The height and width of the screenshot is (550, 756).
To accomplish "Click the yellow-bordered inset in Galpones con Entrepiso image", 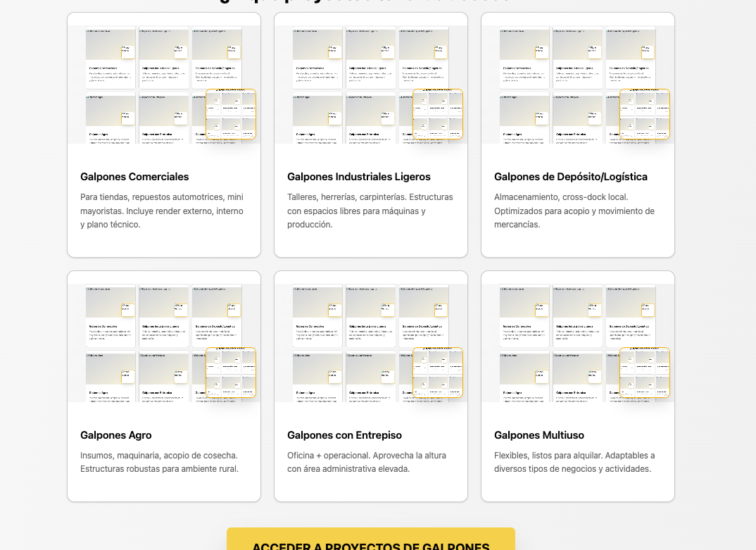I will 438,373.
